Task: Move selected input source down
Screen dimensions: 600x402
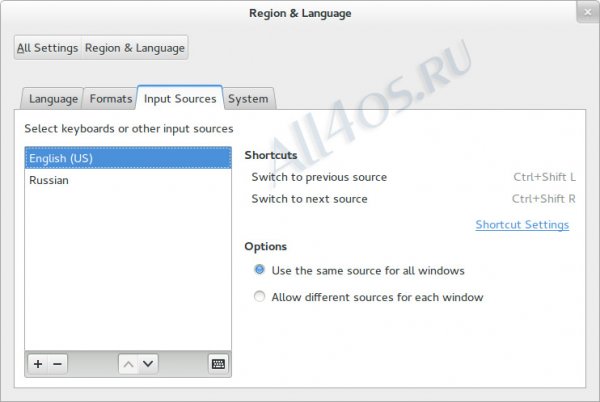Action: coord(148,364)
